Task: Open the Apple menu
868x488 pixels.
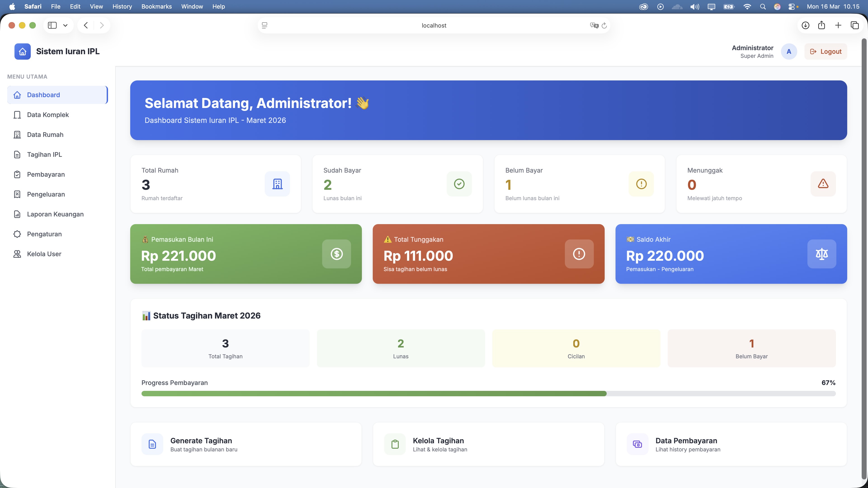Action: (12, 6)
